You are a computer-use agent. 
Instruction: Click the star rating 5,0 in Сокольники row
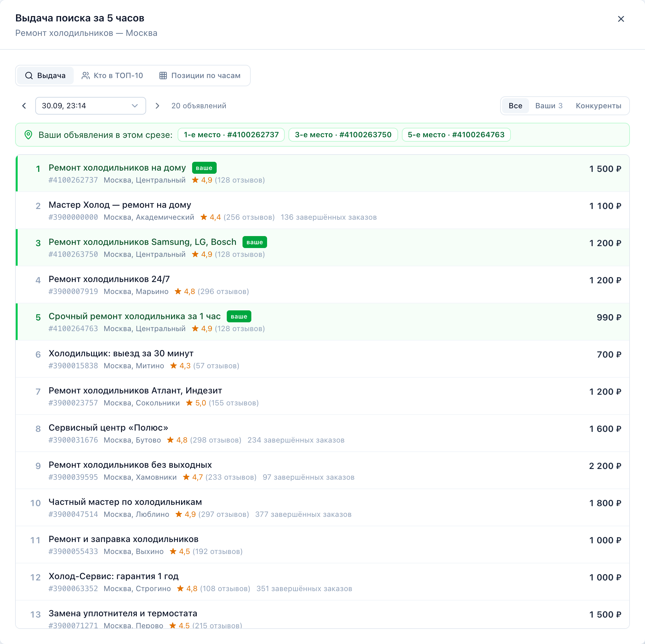pos(196,403)
